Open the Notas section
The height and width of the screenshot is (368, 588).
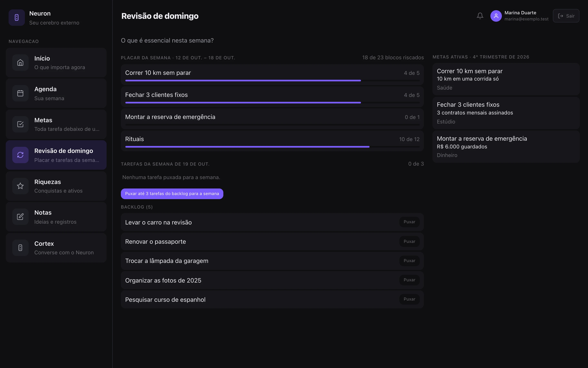tap(56, 217)
